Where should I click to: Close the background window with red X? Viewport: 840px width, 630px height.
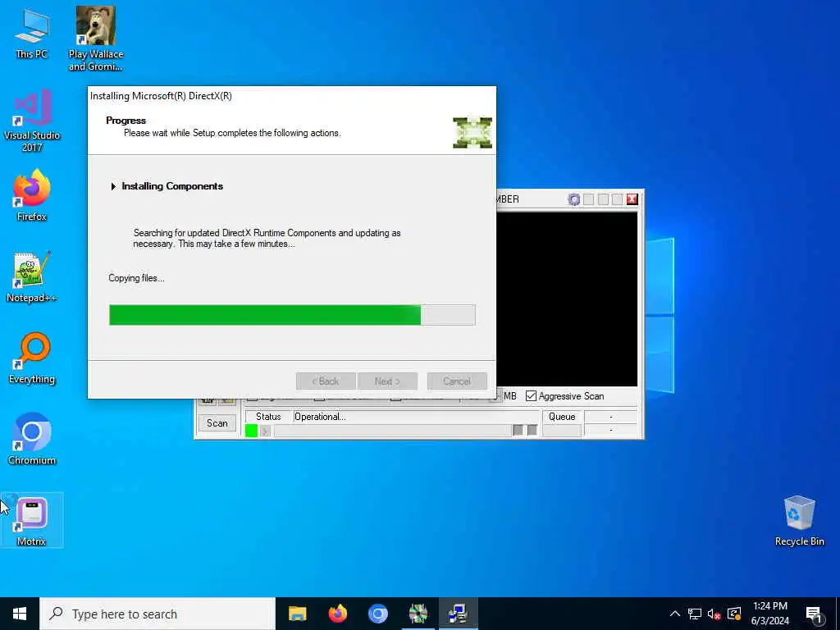[632, 199]
